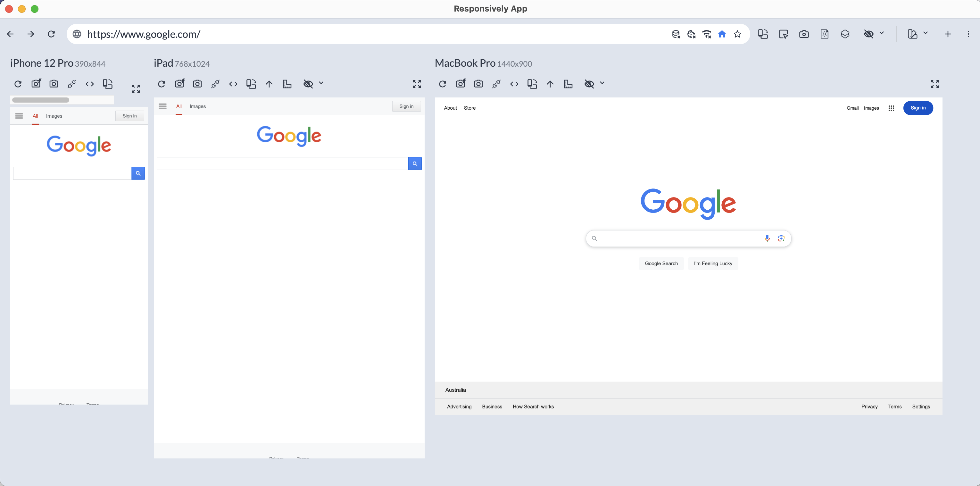980x486 pixels.
Task: Toggle event mirroring on MacBook Pro
Action: point(496,84)
